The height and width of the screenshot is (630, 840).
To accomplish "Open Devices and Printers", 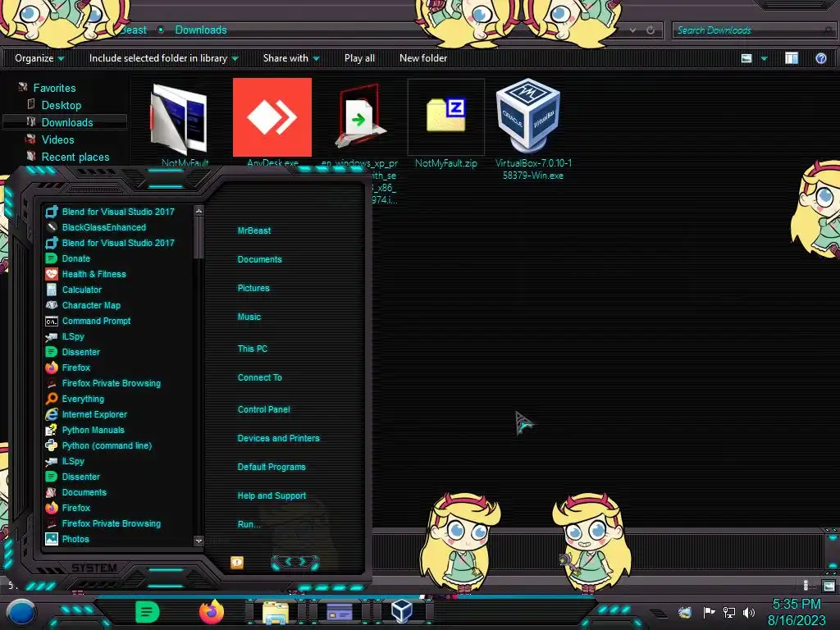I will tap(279, 438).
